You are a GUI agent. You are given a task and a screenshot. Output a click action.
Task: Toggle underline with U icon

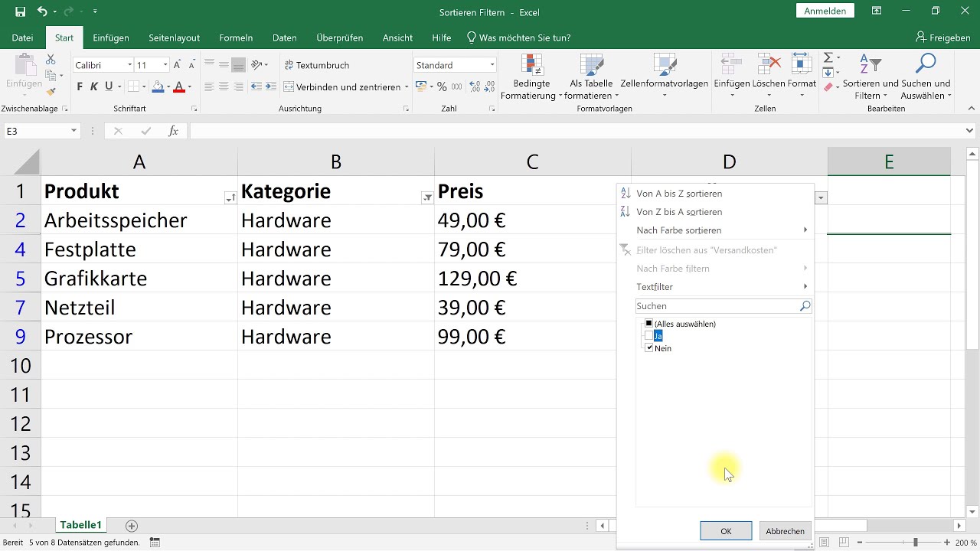click(109, 86)
